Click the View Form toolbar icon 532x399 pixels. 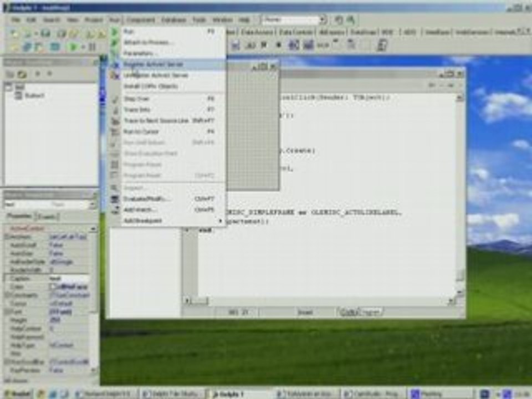point(27,47)
